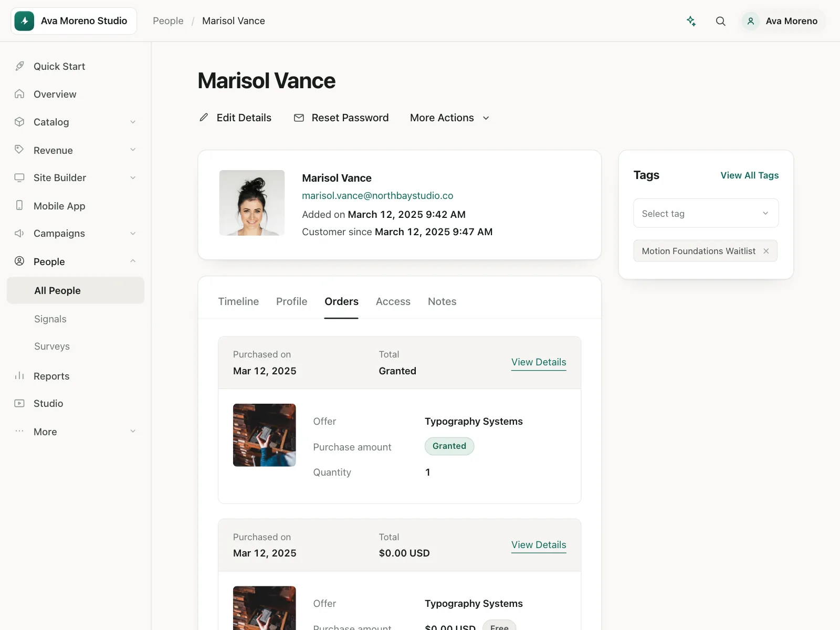Click the More ellipsis icon in sidebar
Image resolution: width=840 pixels, height=630 pixels.
[19, 431]
